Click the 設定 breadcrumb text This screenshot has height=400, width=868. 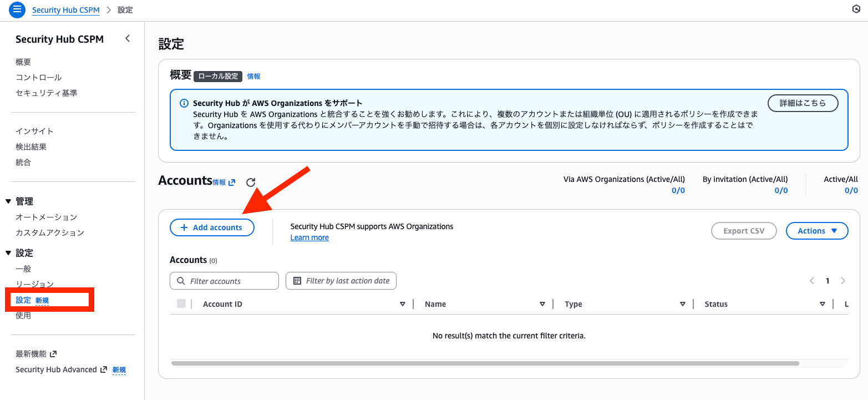pos(125,10)
